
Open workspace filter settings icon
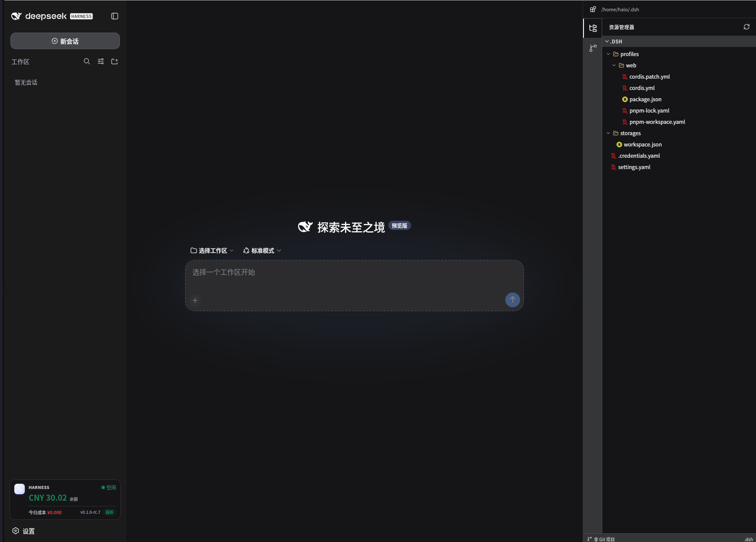click(x=101, y=61)
